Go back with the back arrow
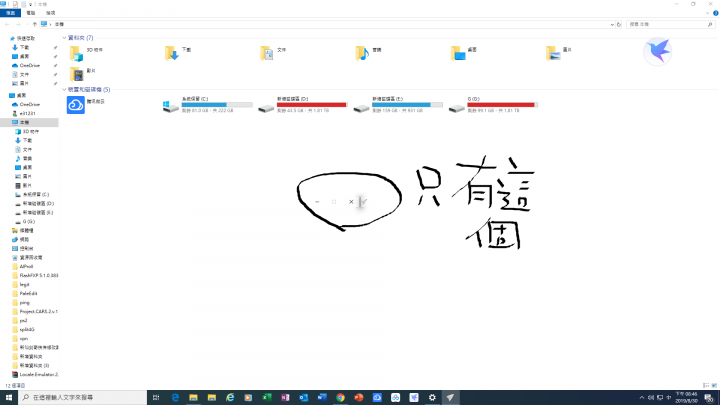This screenshot has height=405, width=720. click(x=7, y=24)
